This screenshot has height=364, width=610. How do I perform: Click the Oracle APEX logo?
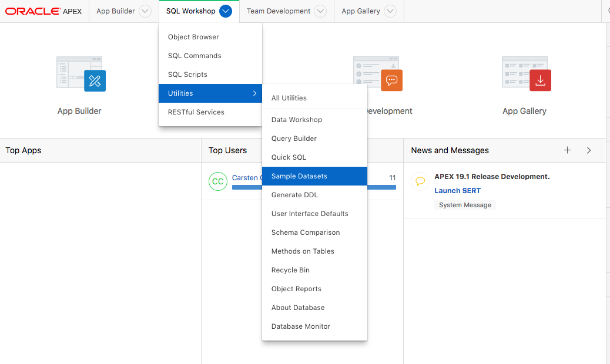click(x=44, y=11)
